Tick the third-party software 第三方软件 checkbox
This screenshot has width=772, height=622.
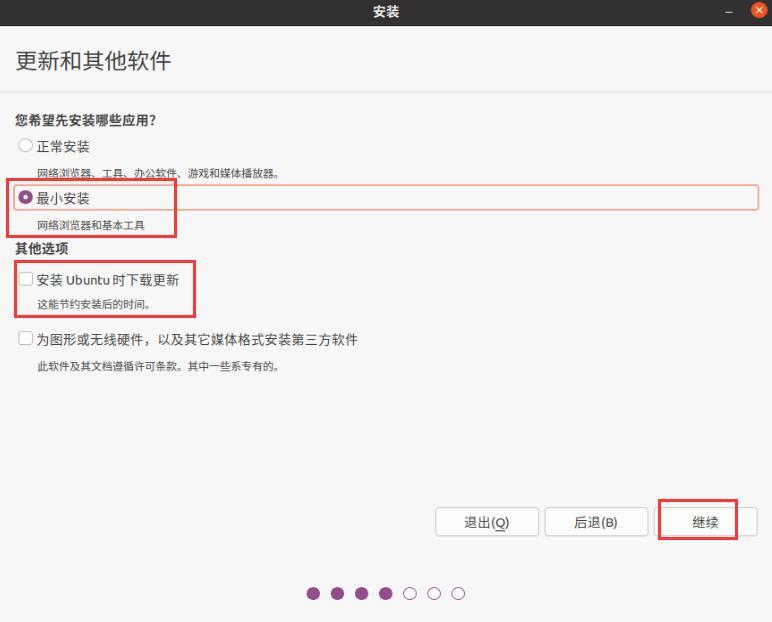click(x=26, y=338)
